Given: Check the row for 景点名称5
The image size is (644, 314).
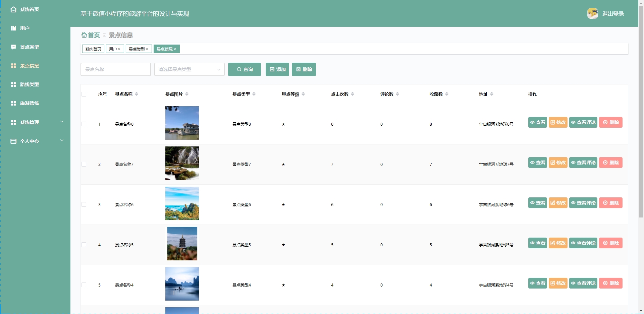Looking at the screenshot, I should [84, 245].
